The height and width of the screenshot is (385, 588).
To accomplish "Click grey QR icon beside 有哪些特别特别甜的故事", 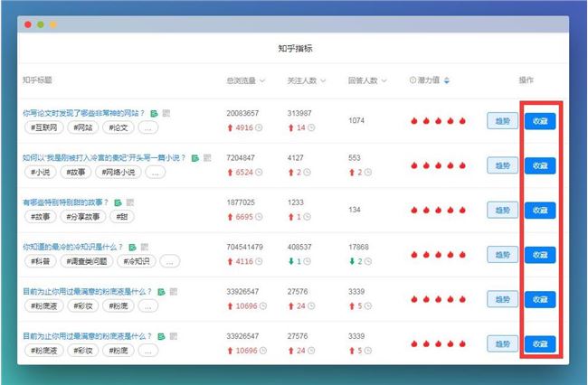I will 129,202.
